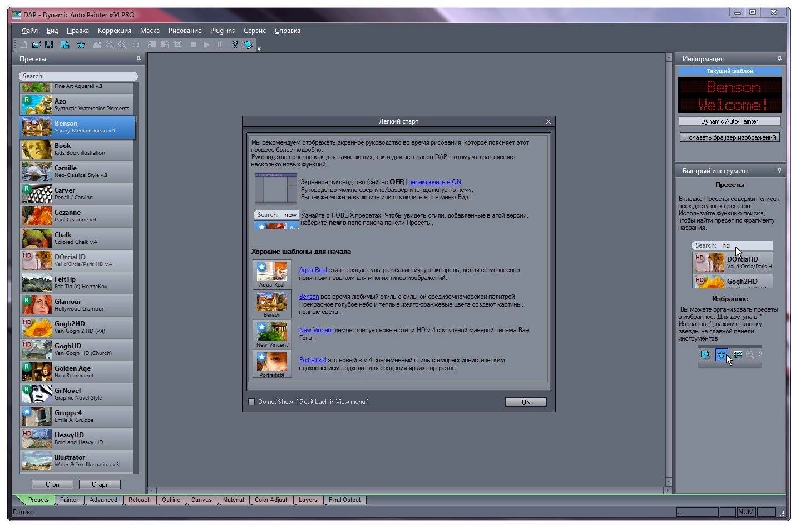Save using the floppy disk icon
800x532 pixels.
pyautogui.click(x=49, y=45)
